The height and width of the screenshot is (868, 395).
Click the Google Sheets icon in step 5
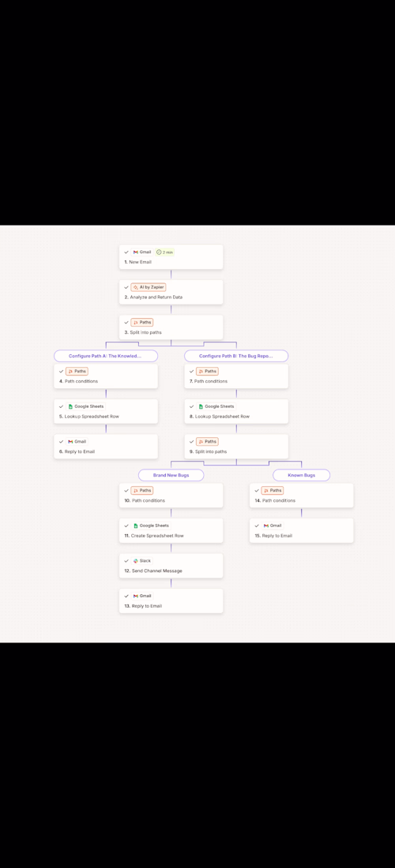(70, 406)
